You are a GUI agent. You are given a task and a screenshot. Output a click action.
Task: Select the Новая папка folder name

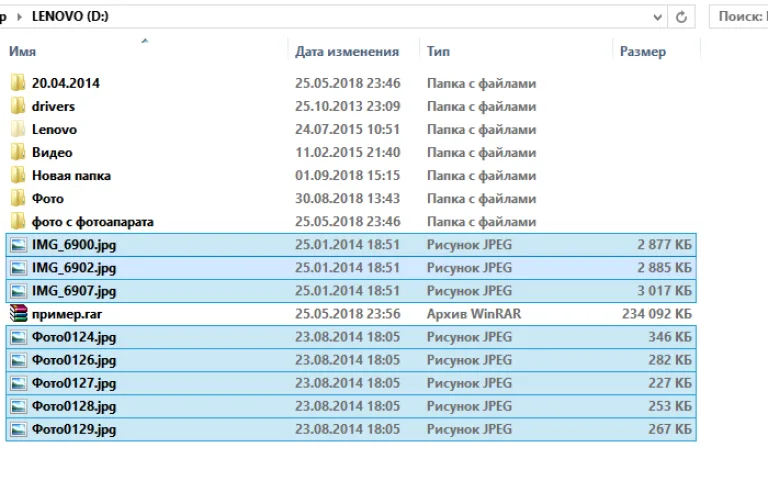[72, 175]
